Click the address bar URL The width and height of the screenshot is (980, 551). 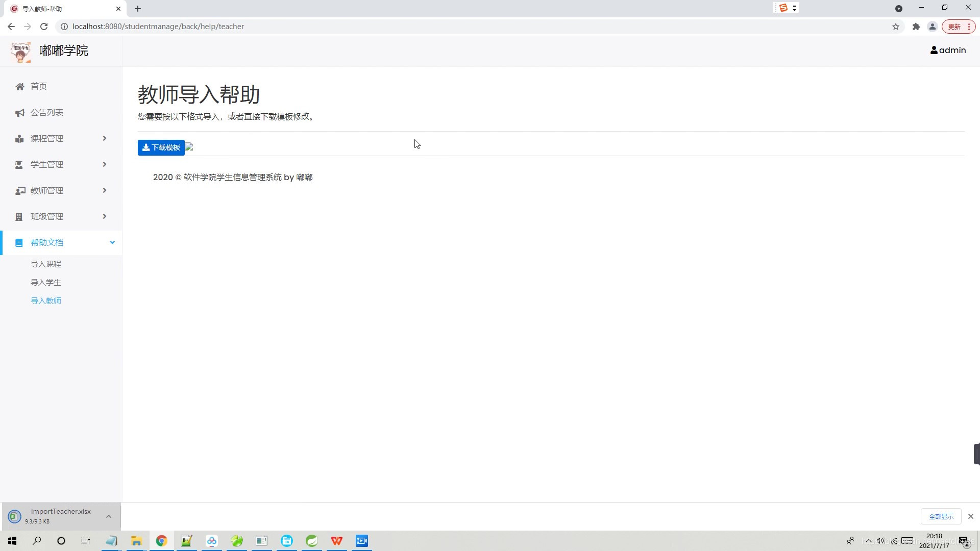pyautogui.click(x=158, y=27)
